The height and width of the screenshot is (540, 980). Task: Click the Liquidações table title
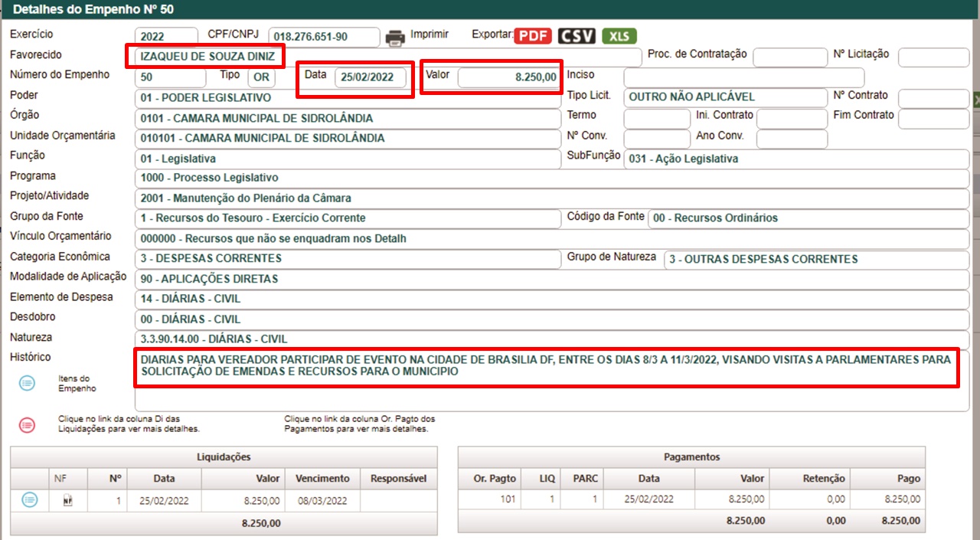click(x=224, y=457)
